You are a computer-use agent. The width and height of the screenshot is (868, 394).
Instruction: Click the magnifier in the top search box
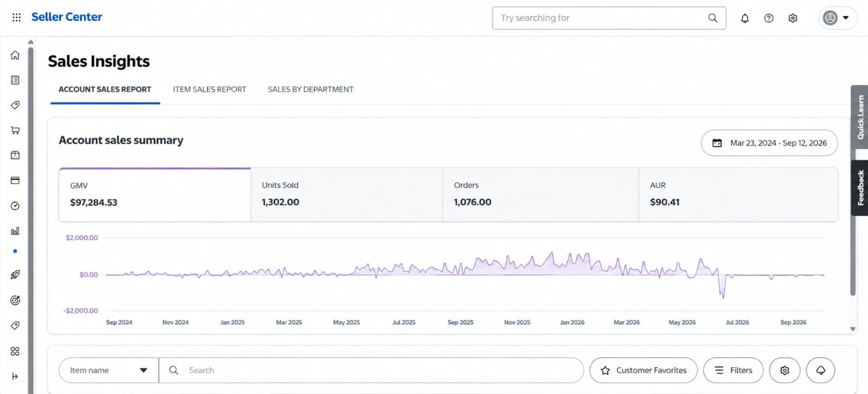point(713,18)
